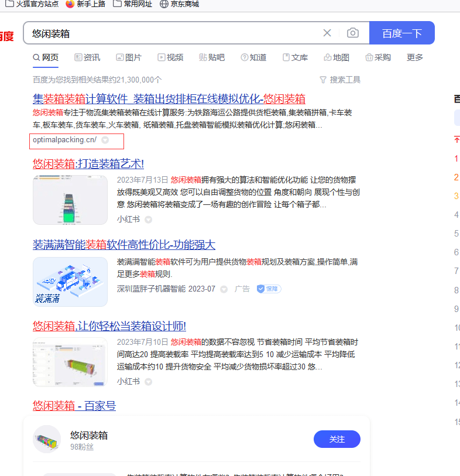
Task: Click thumbnail of 轻松当装箱设计师 result
Action: pyautogui.click(x=70, y=362)
